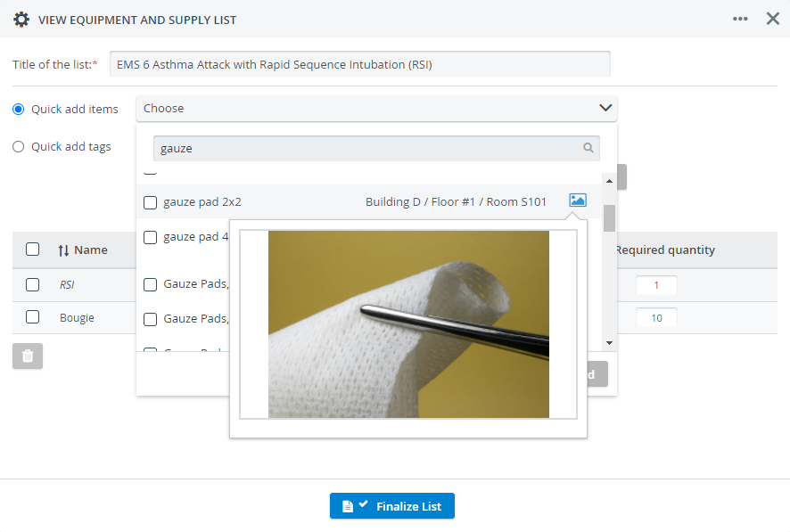Select the Quick add items radio button
Screen dimensions: 790x532
click(19, 110)
